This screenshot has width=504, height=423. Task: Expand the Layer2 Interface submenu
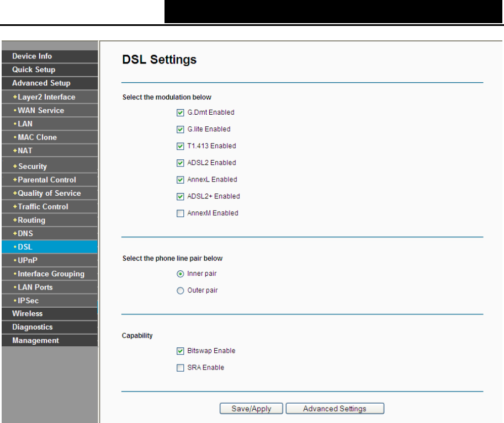pos(50,97)
